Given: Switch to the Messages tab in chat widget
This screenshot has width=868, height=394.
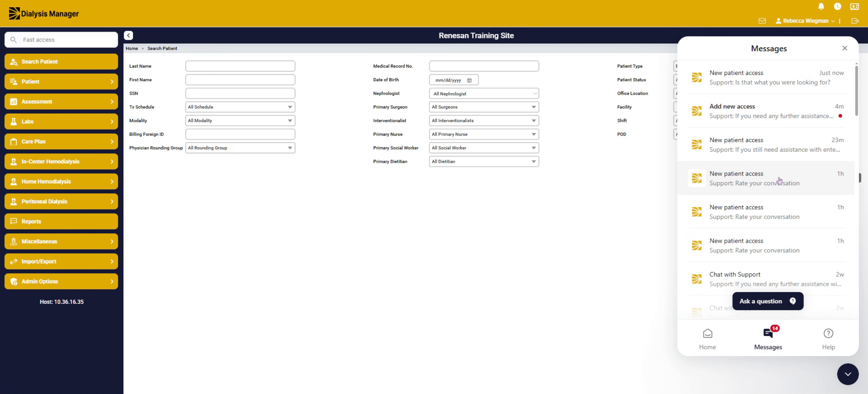Looking at the screenshot, I should tap(768, 339).
